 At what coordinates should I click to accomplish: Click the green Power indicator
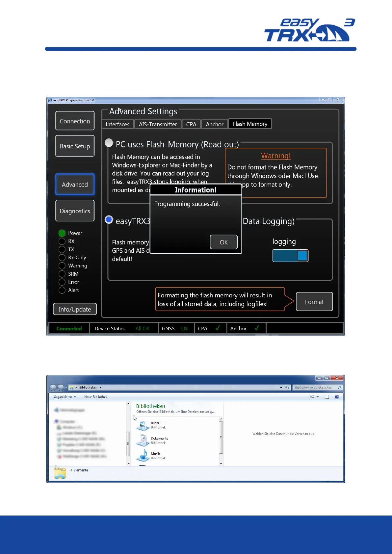[x=62, y=233]
